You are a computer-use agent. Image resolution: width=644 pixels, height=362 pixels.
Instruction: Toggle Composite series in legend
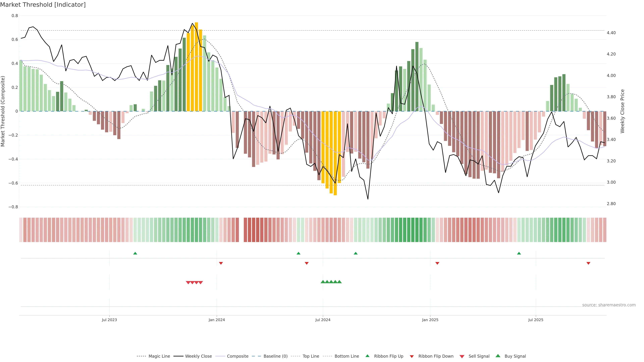(237, 356)
